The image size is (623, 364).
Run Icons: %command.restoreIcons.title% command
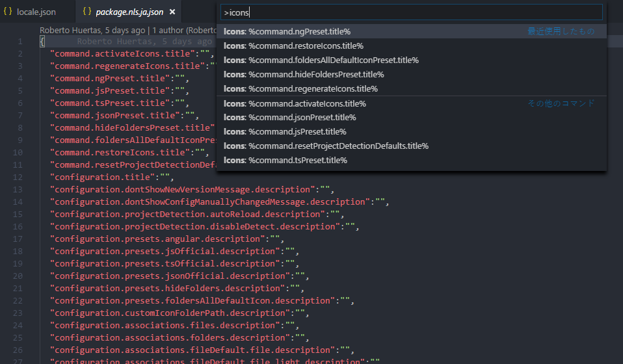[x=411, y=45]
